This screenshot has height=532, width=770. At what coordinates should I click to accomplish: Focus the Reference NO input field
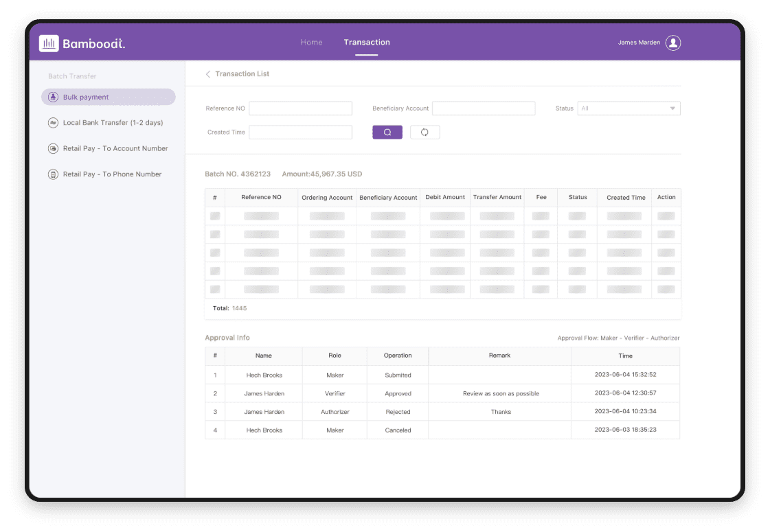300,108
